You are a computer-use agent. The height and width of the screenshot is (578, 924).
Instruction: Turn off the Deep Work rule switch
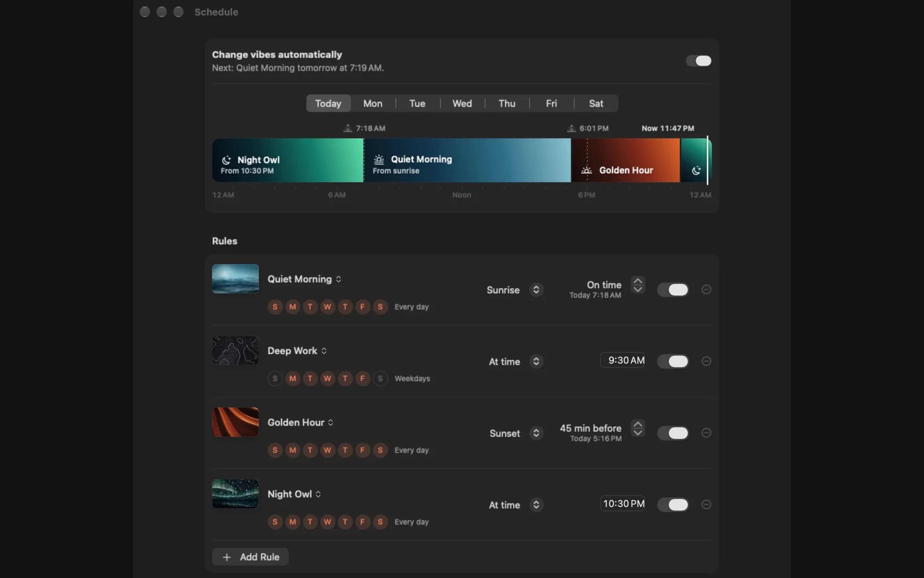pyautogui.click(x=673, y=361)
